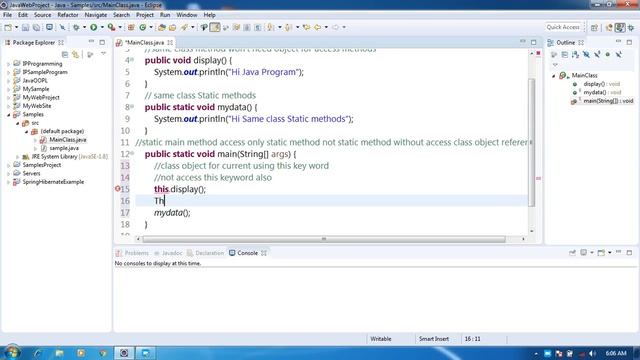
Task: Expand the JRE System Library node
Action: [18, 157]
